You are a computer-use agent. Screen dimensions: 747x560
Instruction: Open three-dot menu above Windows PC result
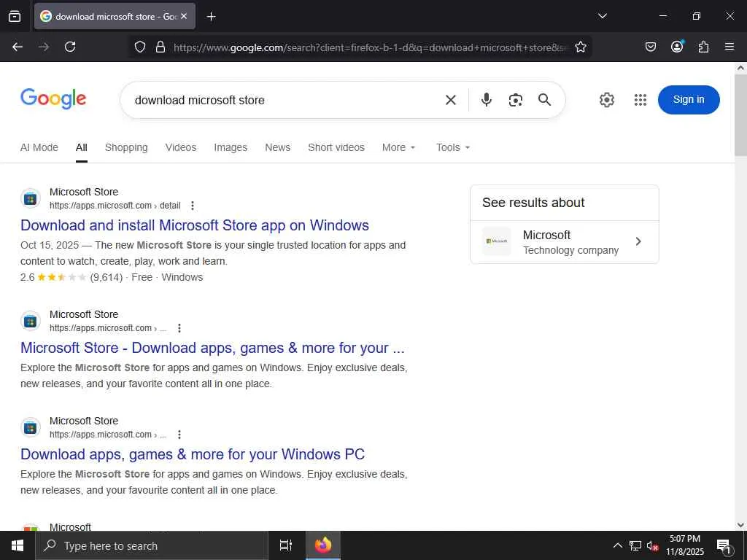pyautogui.click(x=179, y=435)
